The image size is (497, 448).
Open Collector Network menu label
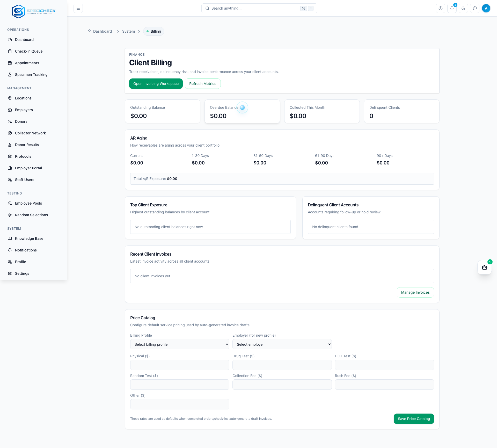click(31, 133)
